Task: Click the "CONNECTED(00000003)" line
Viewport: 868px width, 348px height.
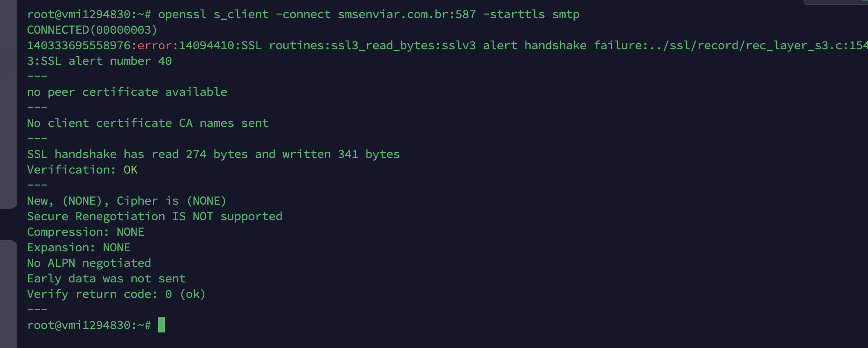Action: [92, 30]
